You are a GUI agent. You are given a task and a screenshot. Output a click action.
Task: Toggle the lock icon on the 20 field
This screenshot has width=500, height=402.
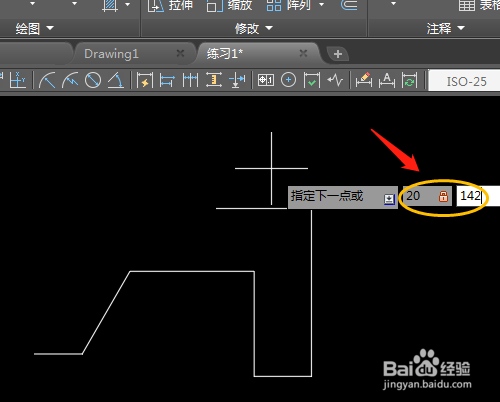point(443,196)
